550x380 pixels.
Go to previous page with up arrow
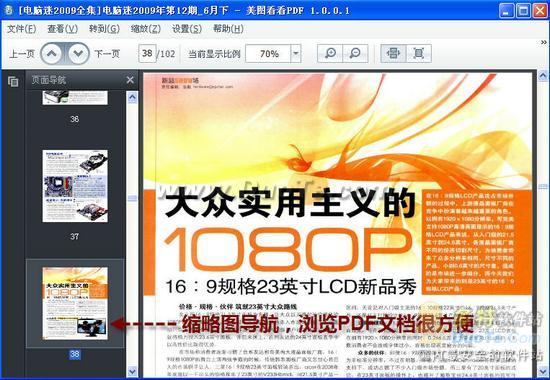pos(52,54)
